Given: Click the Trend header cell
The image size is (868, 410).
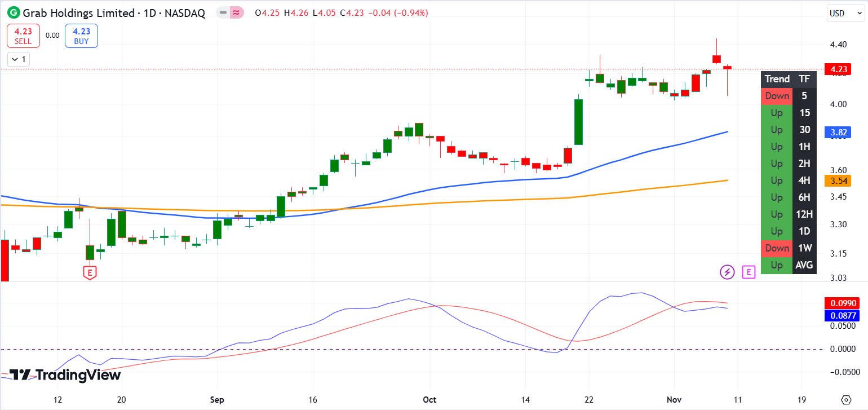Looking at the screenshot, I should point(777,79).
